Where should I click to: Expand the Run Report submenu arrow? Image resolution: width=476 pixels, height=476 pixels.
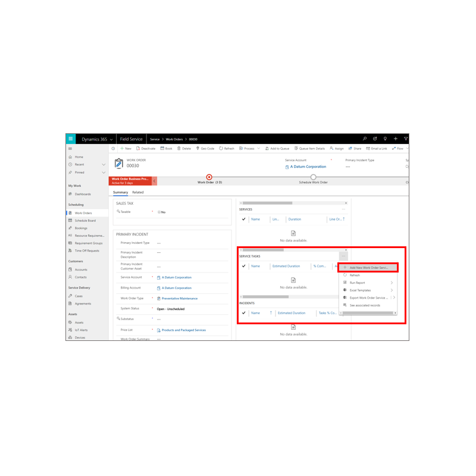point(392,283)
